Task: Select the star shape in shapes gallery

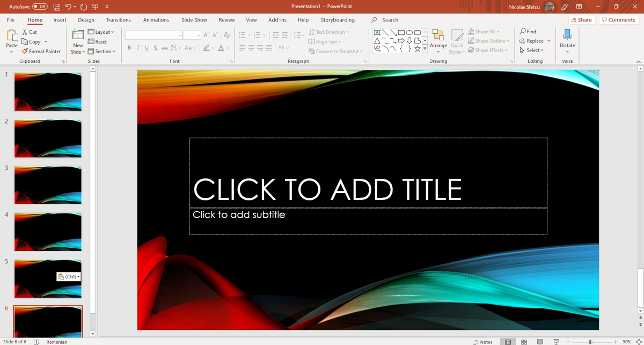Action: click(x=417, y=49)
